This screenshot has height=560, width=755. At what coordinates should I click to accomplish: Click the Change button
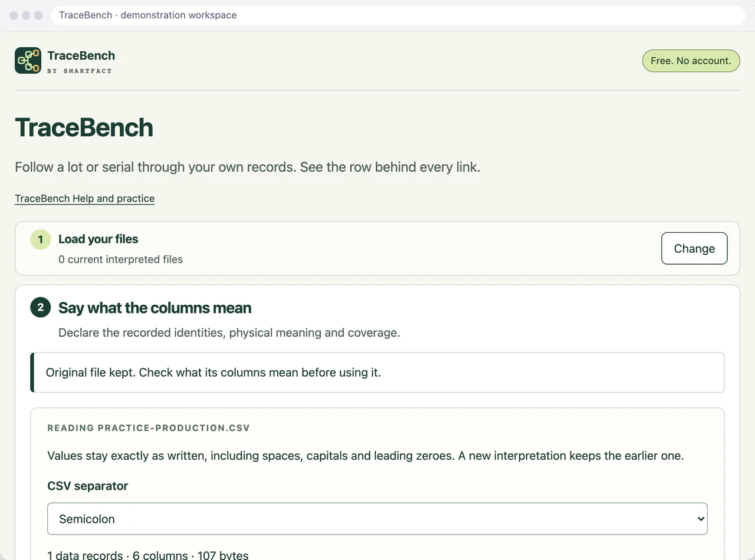[x=694, y=248]
